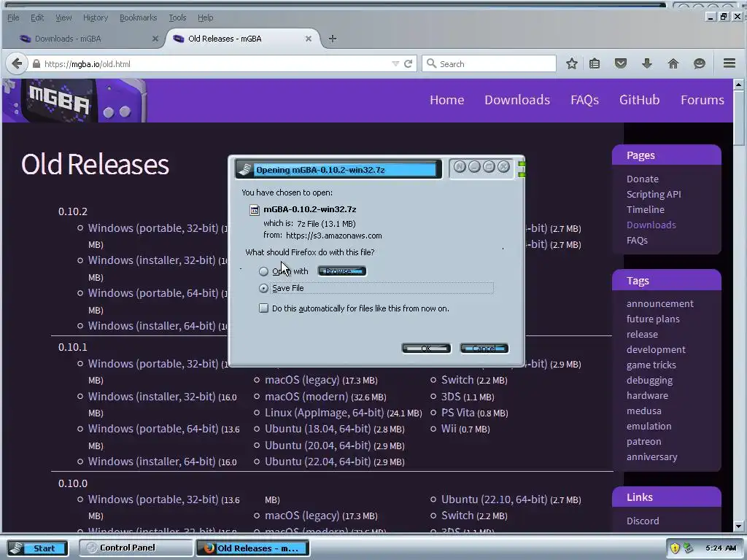This screenshot has height=560, width=747.
Task: Open the Help menu
Action: tap(205, 17)
